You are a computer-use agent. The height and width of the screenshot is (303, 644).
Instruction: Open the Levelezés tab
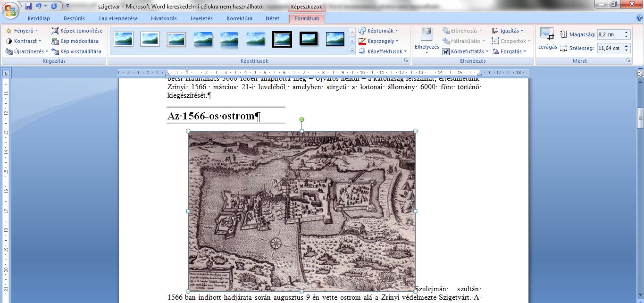click(201, 18)
